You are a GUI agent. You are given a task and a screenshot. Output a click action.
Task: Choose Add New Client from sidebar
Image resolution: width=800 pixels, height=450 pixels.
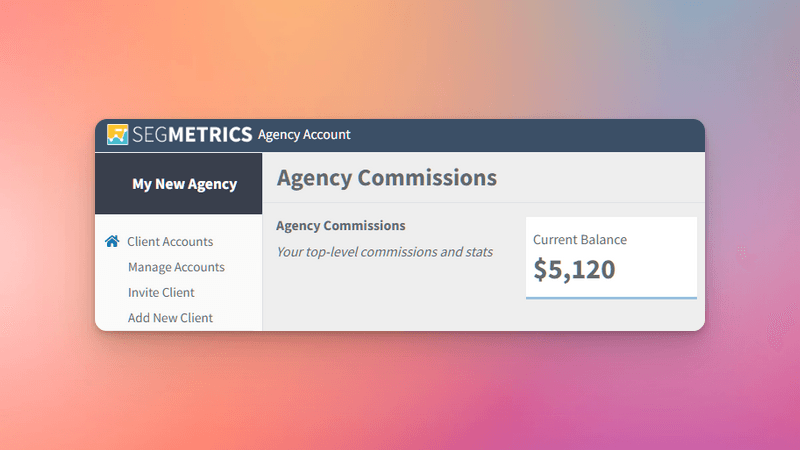(x=170, y=318)
